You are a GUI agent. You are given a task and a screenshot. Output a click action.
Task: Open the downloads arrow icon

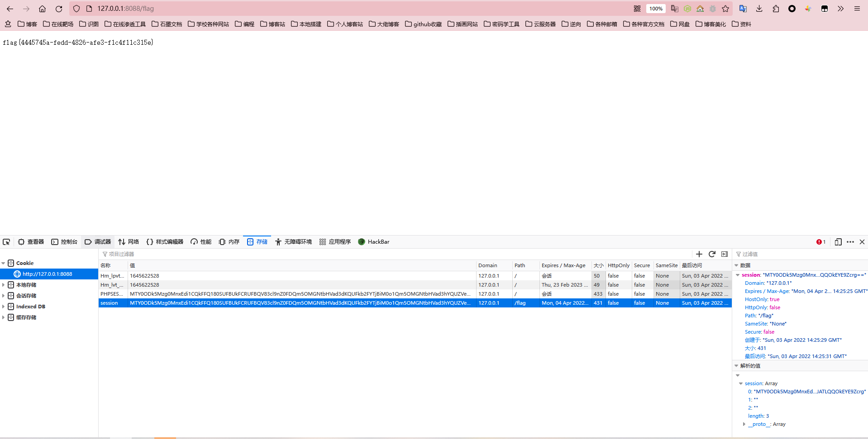point(759,9)
